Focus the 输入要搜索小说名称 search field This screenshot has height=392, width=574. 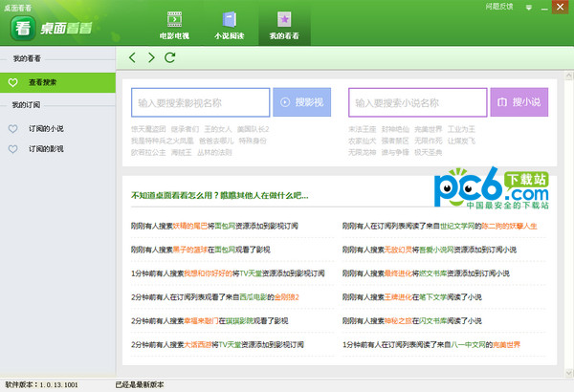point(418,102)
